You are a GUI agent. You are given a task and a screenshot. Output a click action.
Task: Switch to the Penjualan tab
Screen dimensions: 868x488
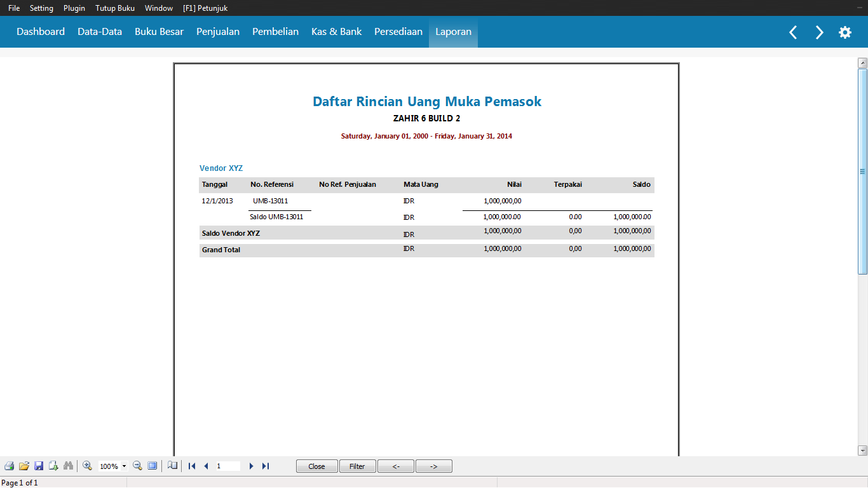[x=218, y=32]
